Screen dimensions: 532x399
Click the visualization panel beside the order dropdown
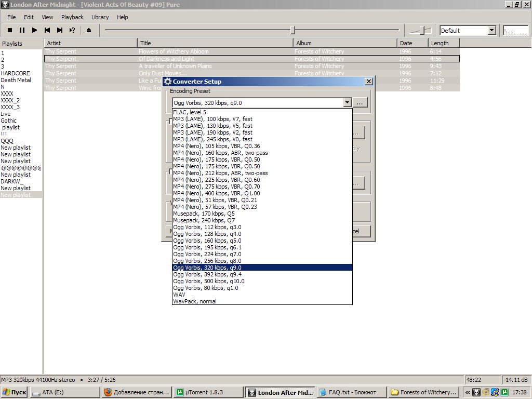click(x=515, y=31)
